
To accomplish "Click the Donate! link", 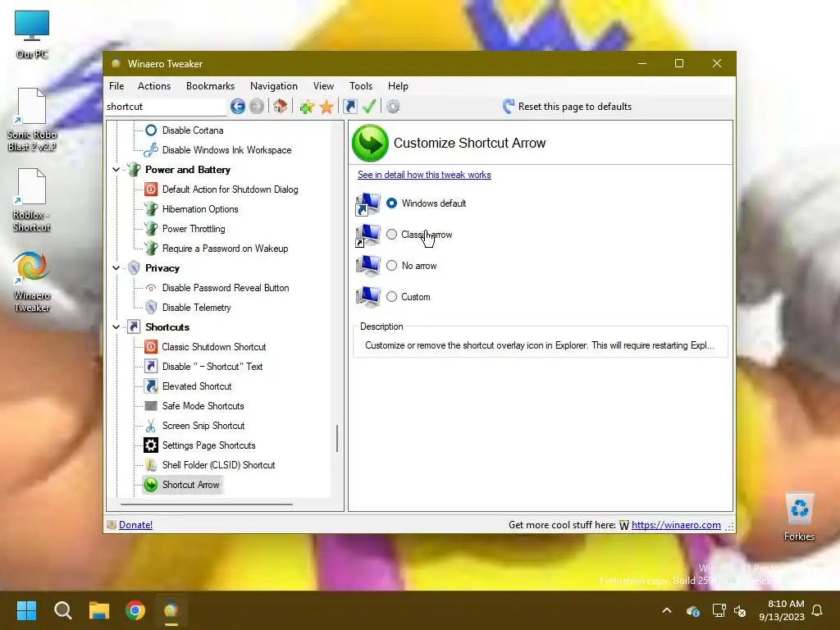I will [135, 525].
